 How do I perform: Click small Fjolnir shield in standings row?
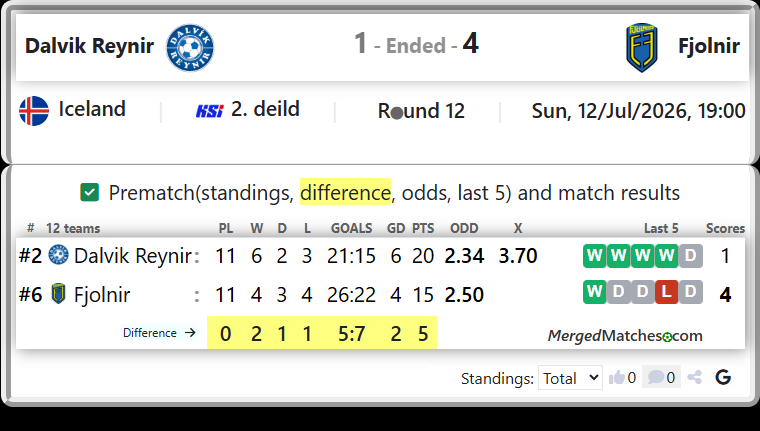59,293
